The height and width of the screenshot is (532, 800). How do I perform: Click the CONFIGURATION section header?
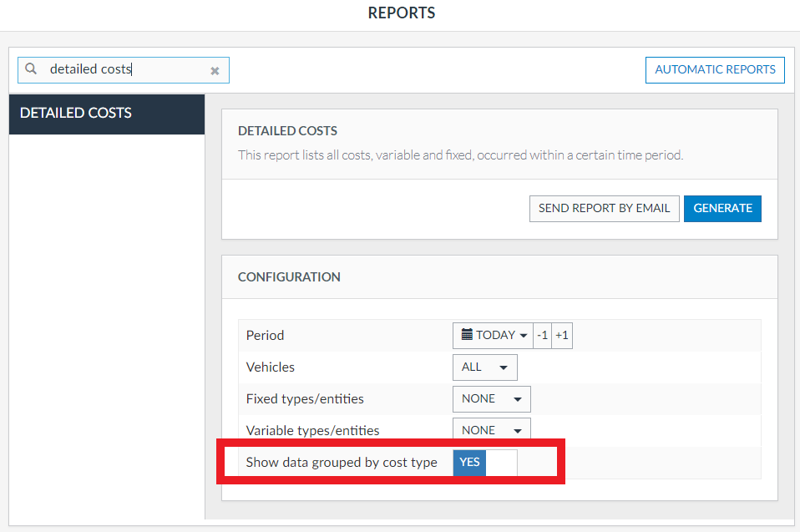(289, 277)
